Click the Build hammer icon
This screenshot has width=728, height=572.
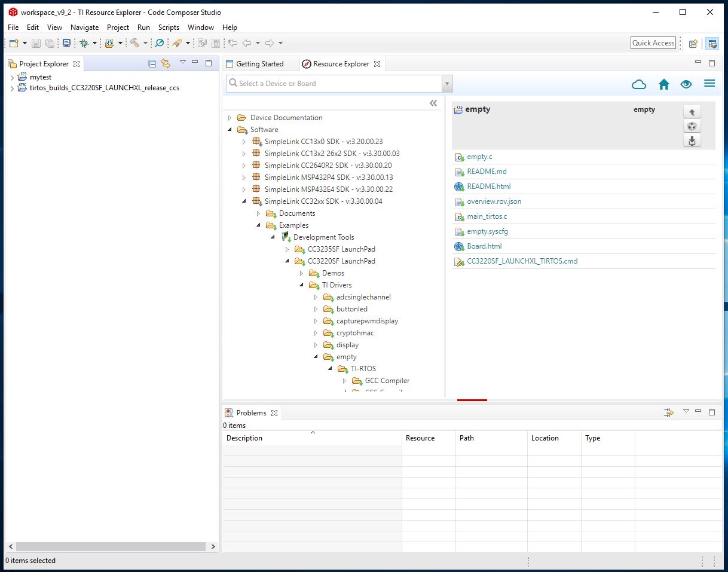(x=134, y=43)
